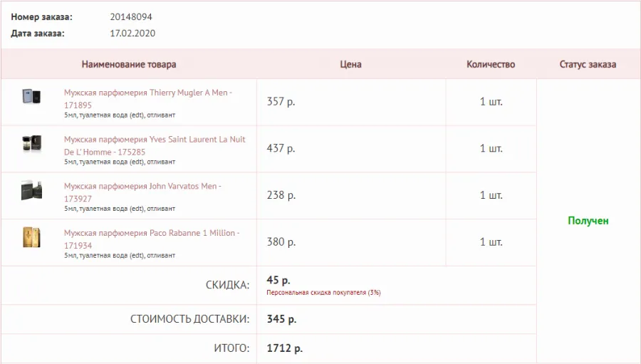Screen dimensions: 641x364
Task: Click the Количество column header
Action: [x=491, y=64]
